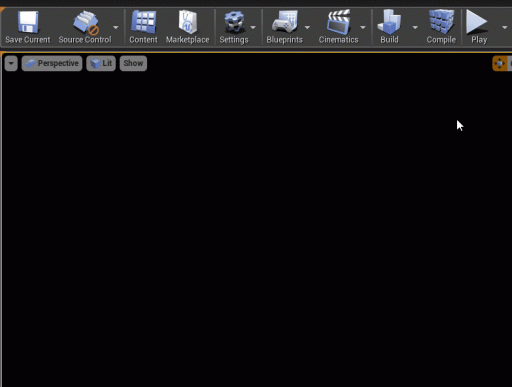Expand the Cinematics dropdown arrow
Image resolution: width=512 pixels, height=387 pixels.
pyautogui.click(x=363, y=27)
